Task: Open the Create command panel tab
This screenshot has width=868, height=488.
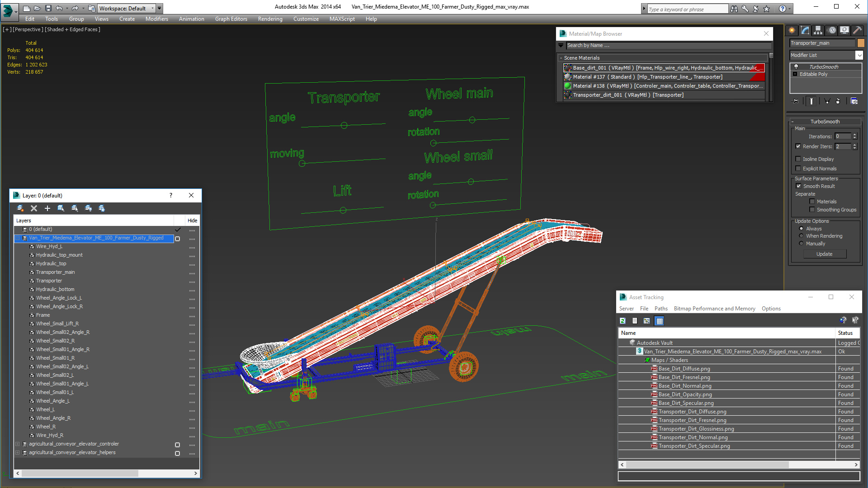Action: tap(792, 30)
